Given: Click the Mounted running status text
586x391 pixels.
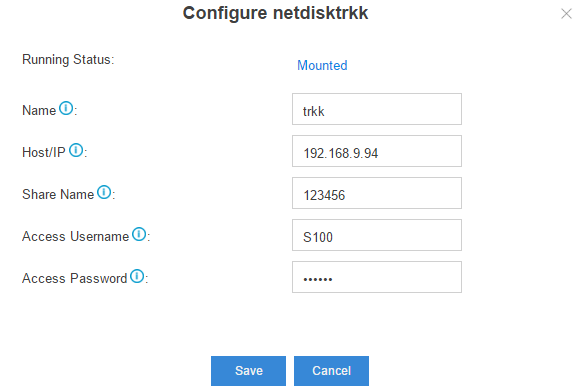Looking at the screenshot, I should 322,65.
